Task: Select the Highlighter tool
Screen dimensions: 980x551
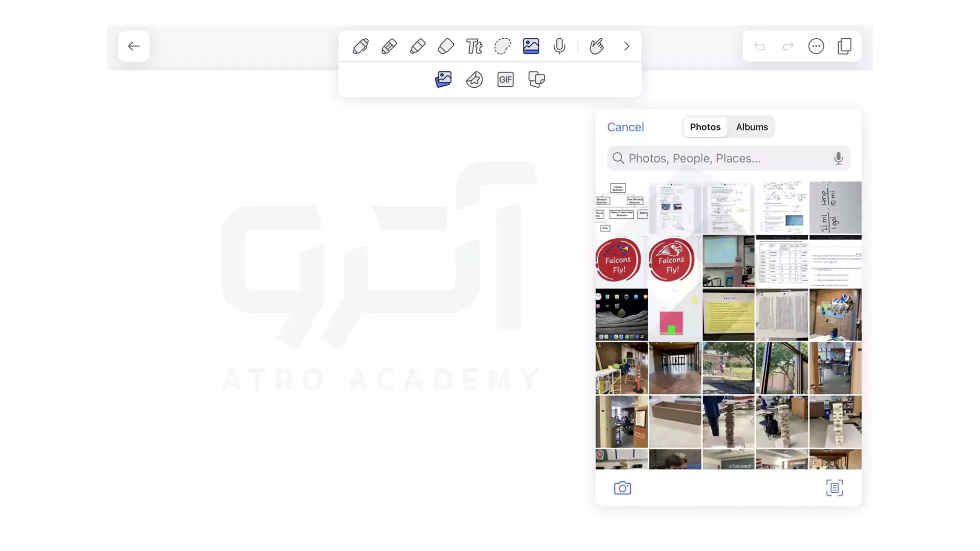Action: [x=418, y=46]
